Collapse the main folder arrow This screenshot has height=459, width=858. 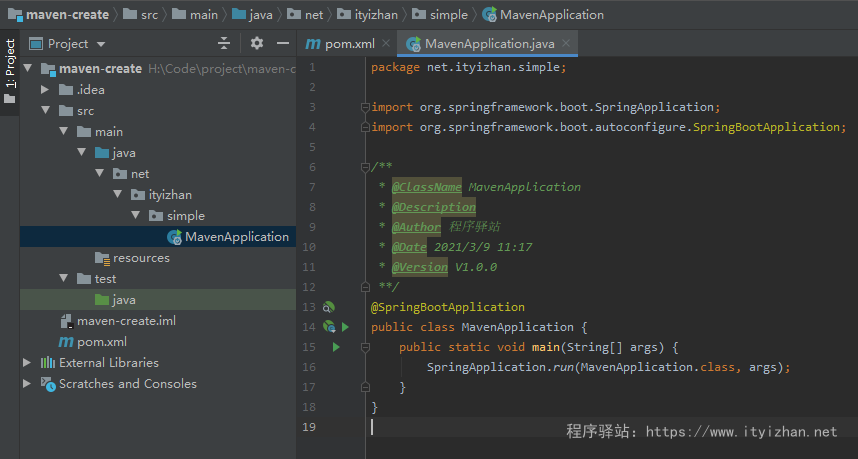[64, 131]
